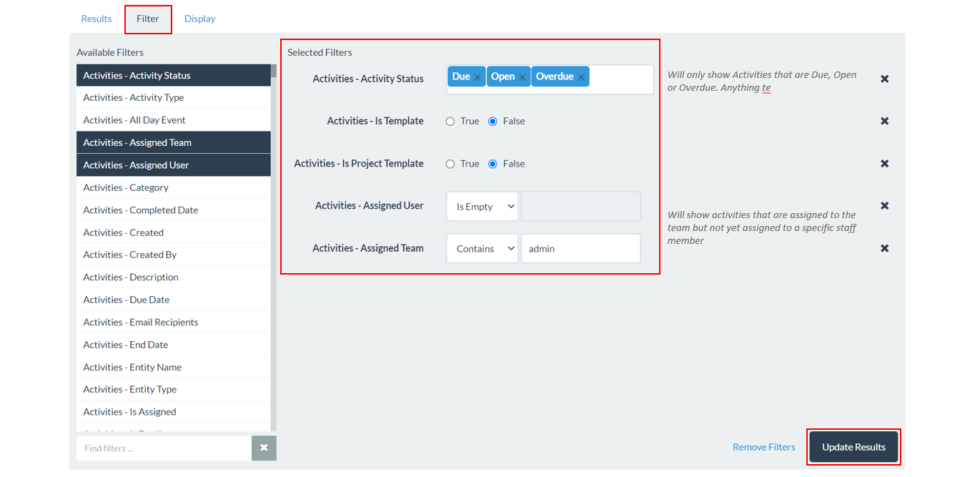Set Is Template to True
The height and width of the screenshot is (477, 980).
point(450,122)
